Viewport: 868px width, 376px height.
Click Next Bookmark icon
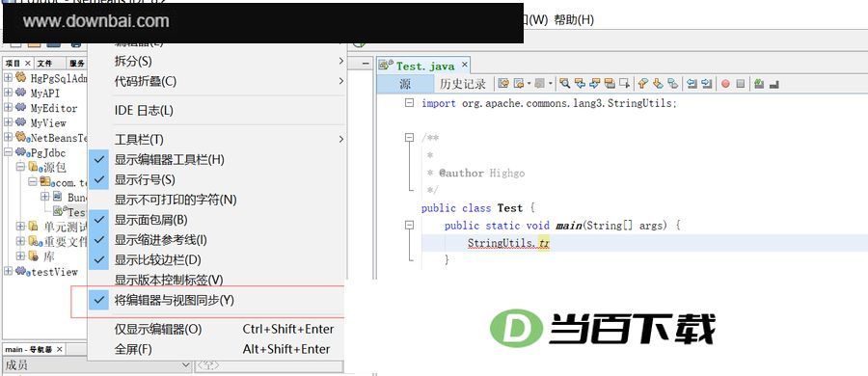658,84
